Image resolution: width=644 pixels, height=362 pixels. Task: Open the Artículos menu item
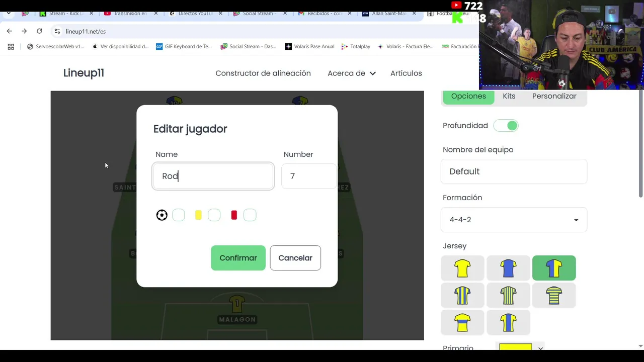406,73
